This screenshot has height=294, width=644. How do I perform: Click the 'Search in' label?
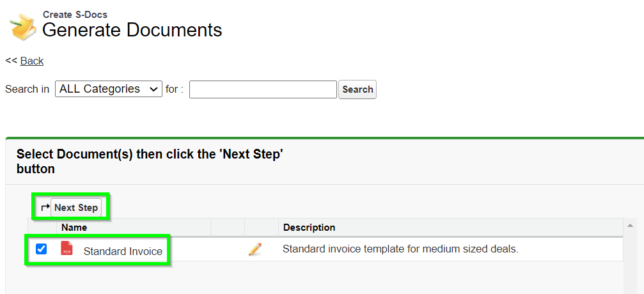pos(27,89)
